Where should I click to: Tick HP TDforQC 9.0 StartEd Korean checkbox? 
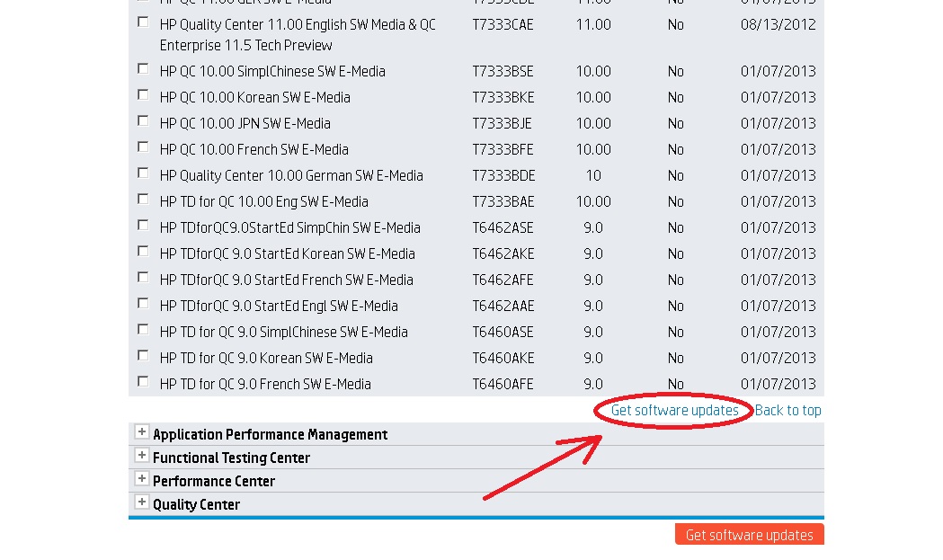click(143, 252)
